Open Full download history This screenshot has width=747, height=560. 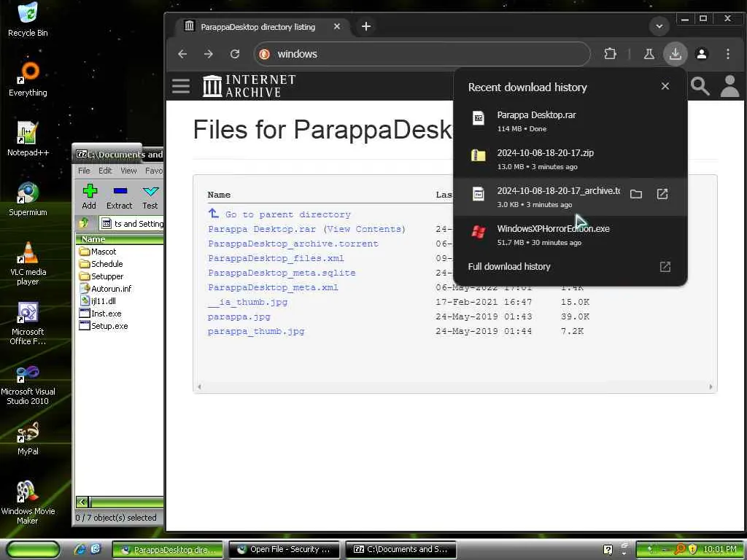coord(570,267)
